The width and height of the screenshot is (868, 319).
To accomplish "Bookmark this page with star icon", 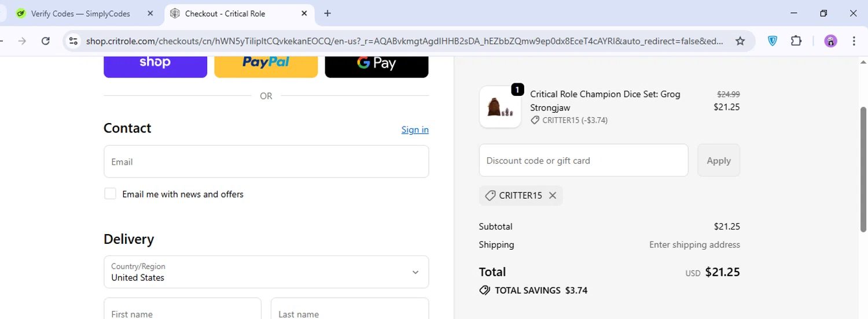I will pyautogui.click(x=740, y=41).
